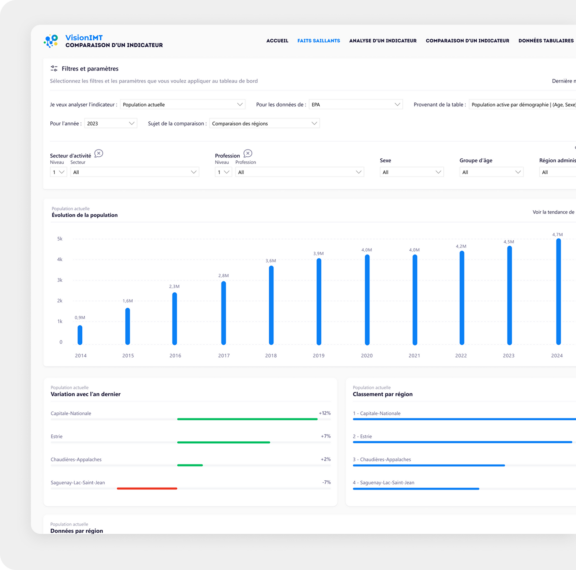Click the 2024 bar in population chart
The width and height of the screenshot is (576, 570).
(x=558, y=292)
